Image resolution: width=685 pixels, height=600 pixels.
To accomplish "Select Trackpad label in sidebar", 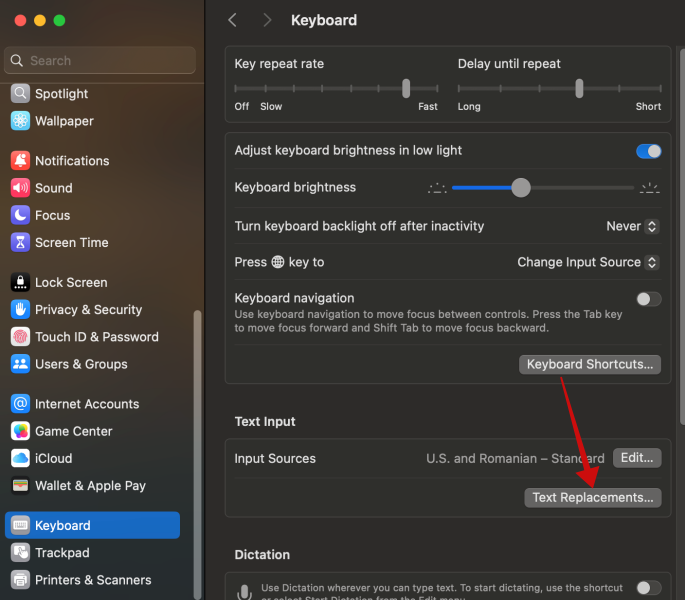I will tap(62, 553).
